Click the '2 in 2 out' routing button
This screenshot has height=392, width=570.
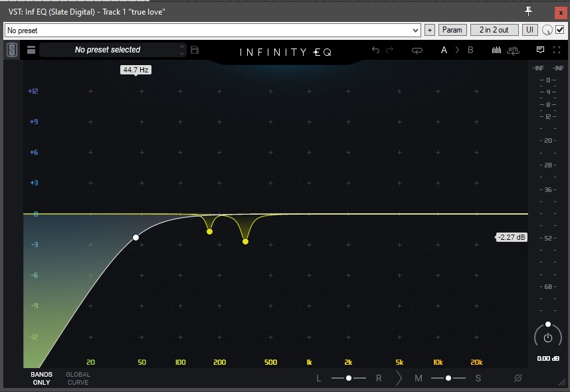pos(494,30)
